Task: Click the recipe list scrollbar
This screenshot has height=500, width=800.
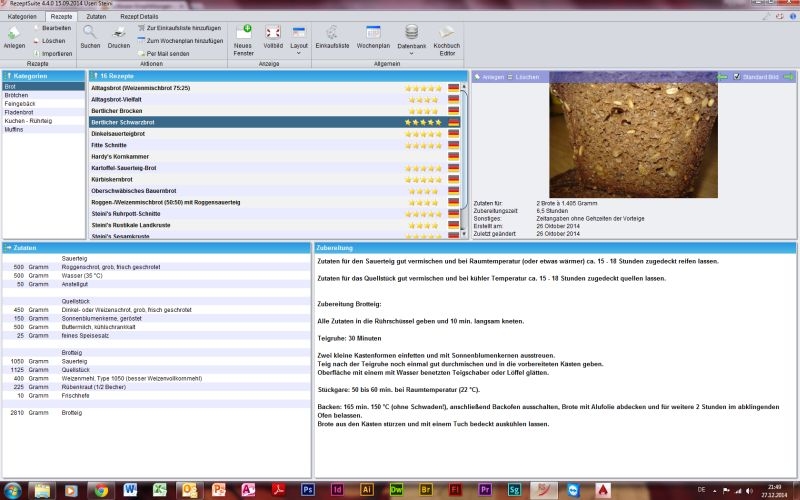Action: point(464,149)
